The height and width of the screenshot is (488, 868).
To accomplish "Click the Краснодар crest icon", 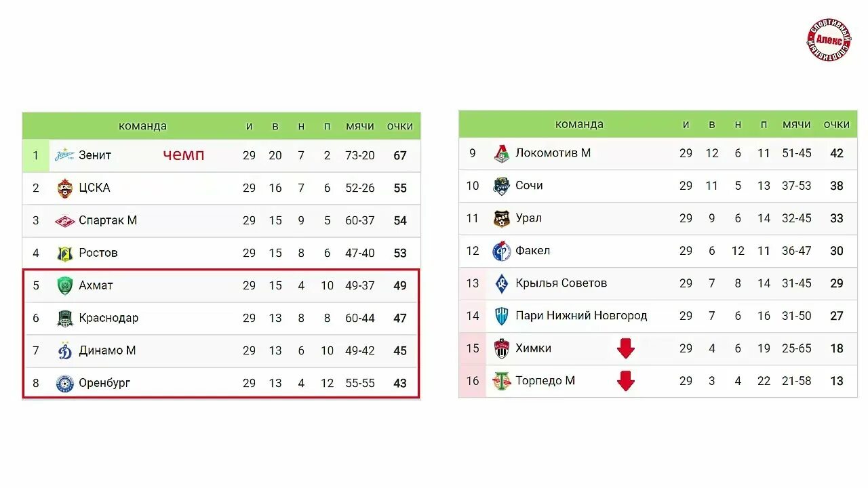I will pyautogui.click(x=65, y=318).
